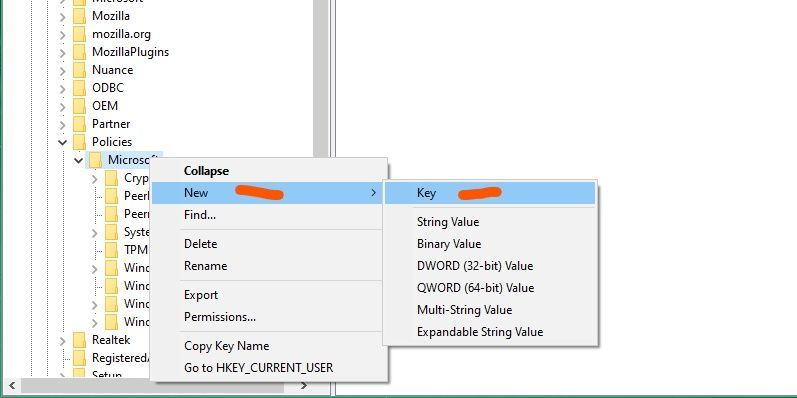Collapse the Microsoft node under Policies

pos(79,160)
